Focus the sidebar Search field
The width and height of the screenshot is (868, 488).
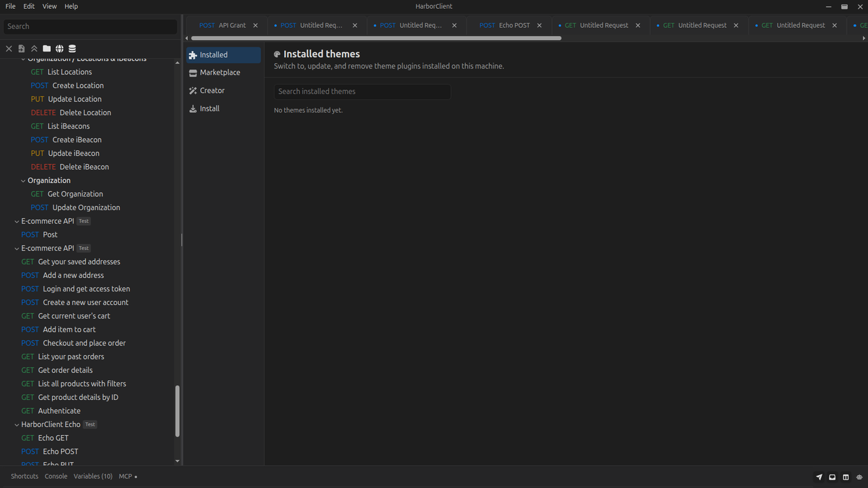(x=90, y=26)
